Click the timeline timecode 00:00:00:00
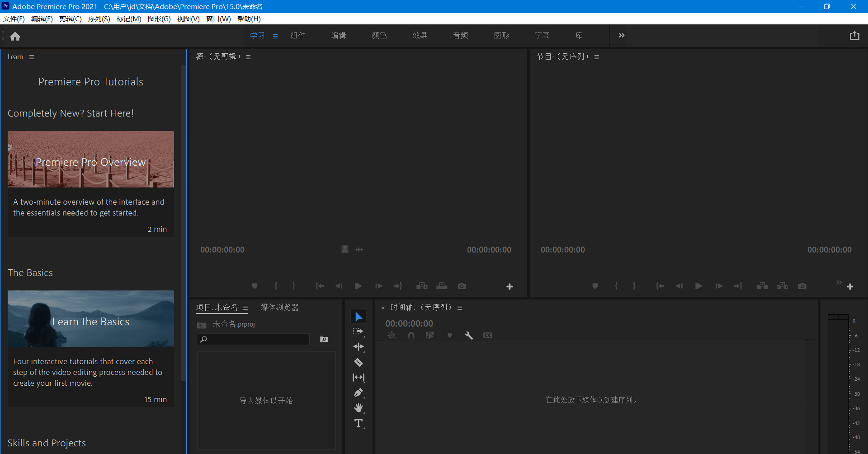868x454 pixels. click(x=409, y=323)
